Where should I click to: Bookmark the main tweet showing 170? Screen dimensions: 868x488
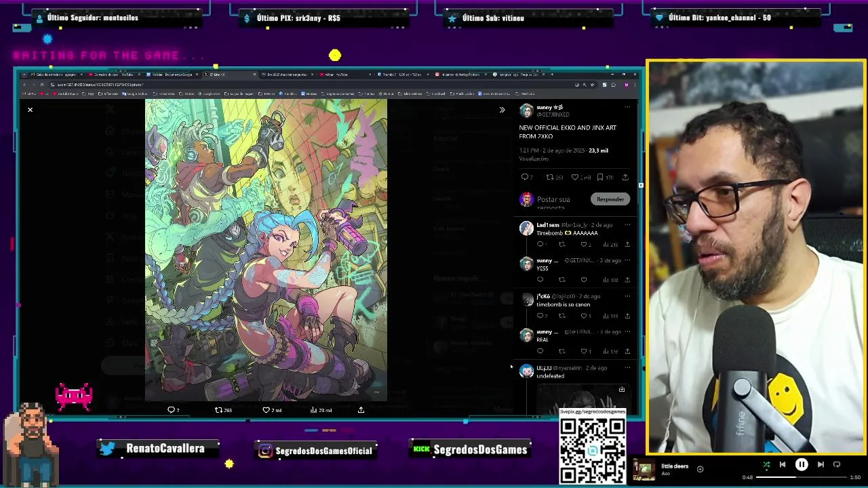tap(600, 177)
